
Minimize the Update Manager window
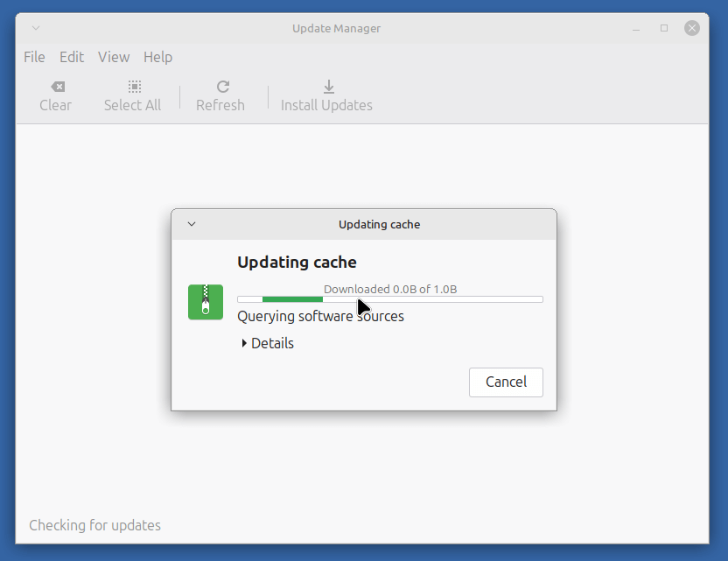click(636, 28)
